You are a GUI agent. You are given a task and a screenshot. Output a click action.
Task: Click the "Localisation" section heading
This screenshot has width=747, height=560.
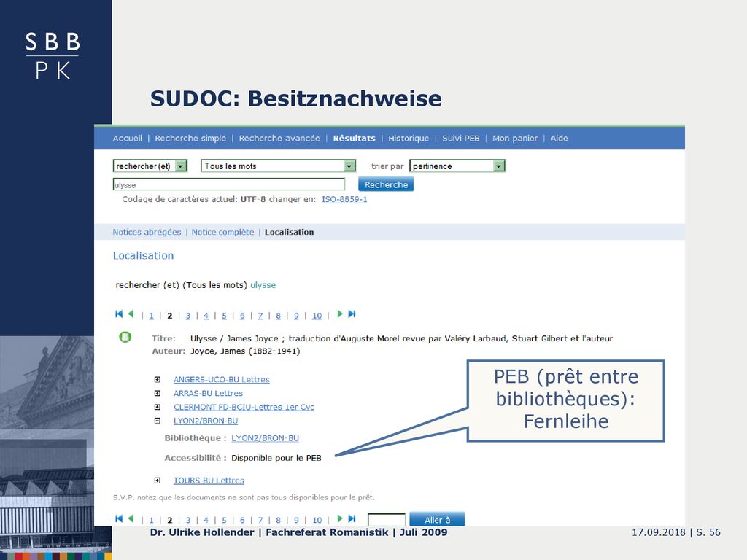pyautogui.click(x=144, y=255)
